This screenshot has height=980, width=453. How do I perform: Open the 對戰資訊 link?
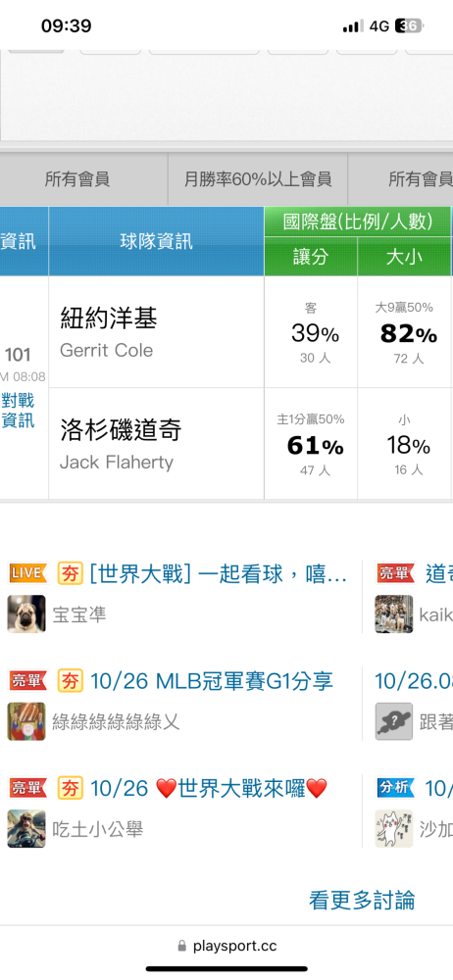coord(19,411)
